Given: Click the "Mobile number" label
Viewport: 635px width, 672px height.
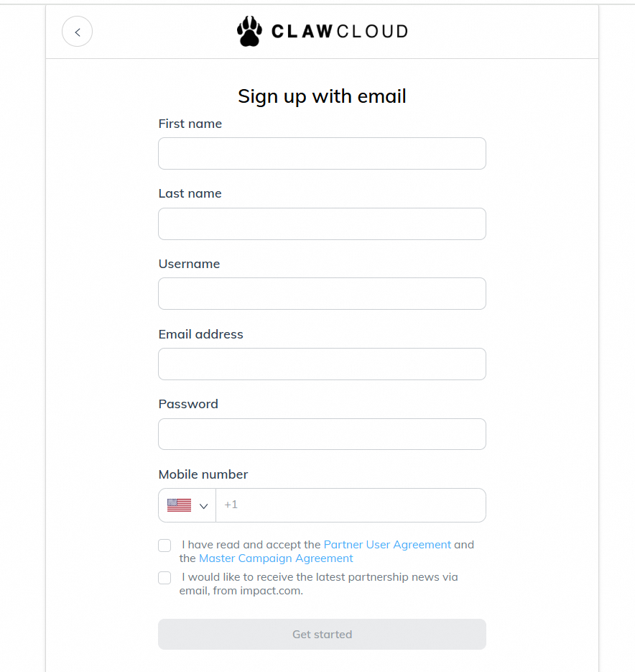Looking at the screenshot, I should (x=203, y=474).
